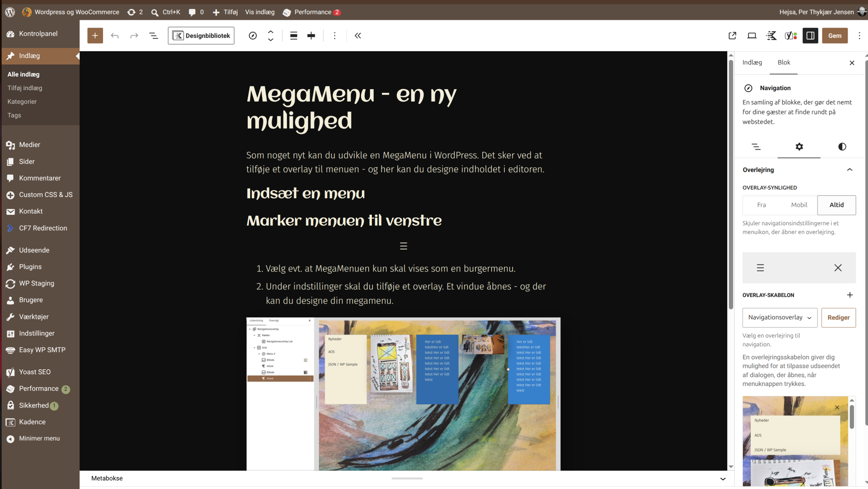Collapse the sidebar with Minimer menu
Screen dimensions: 868x489
(x=33, y=439)
